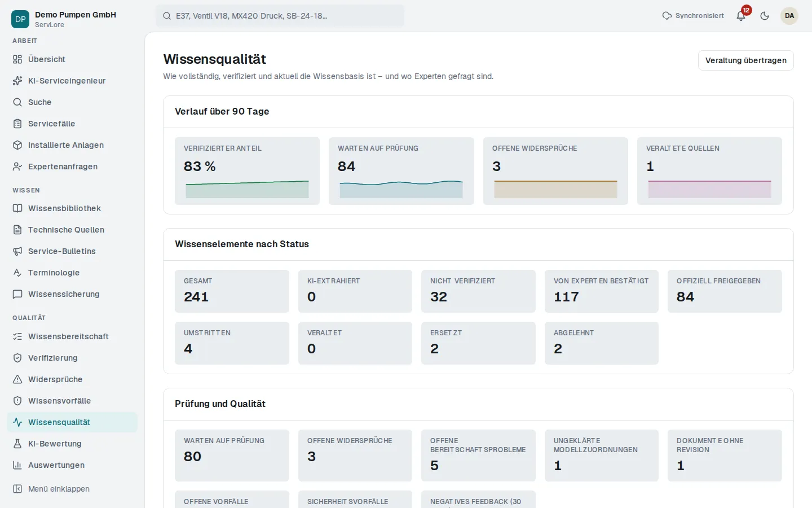The width and height of the screenshot is (812, 508).
Task: Click Nicht verifiziert 32 tile
Action: coord(478,291)
